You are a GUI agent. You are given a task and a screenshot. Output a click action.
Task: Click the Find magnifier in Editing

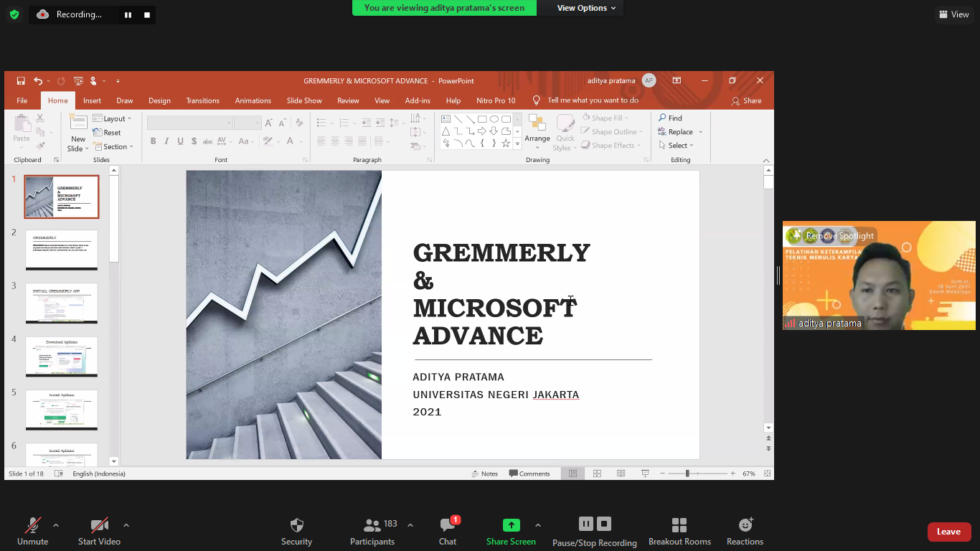pos(663,118)
